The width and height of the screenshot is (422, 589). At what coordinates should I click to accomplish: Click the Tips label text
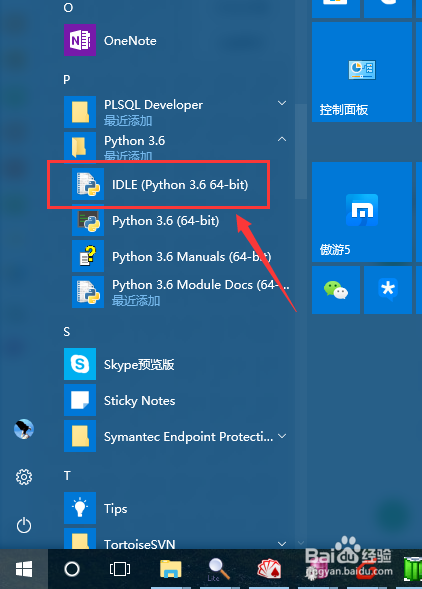pyautogui.click(x=115, y=509)
